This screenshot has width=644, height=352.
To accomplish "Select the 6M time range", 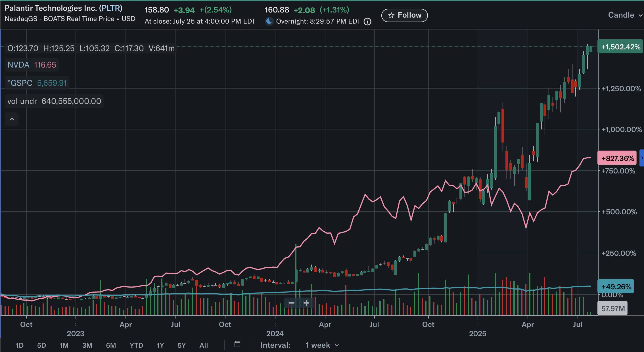I will [x=111, y=345].
